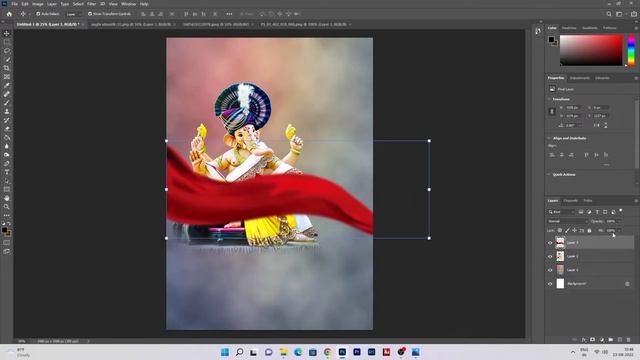The image size is (640, 360).
Task: Open the Fill value dropdown arrow
Action: point(619,231)
